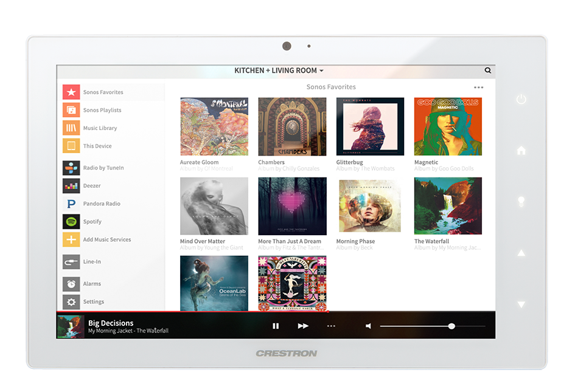The height and width of the screenshot is (392, 575).
Task: Select the Line-In cable icon
Action: 71,262
